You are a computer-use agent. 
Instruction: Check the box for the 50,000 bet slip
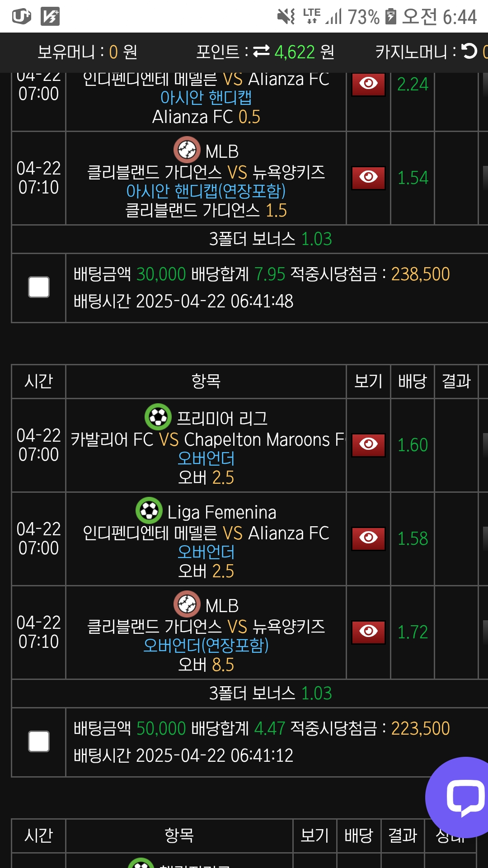click(x=39, y=741)
